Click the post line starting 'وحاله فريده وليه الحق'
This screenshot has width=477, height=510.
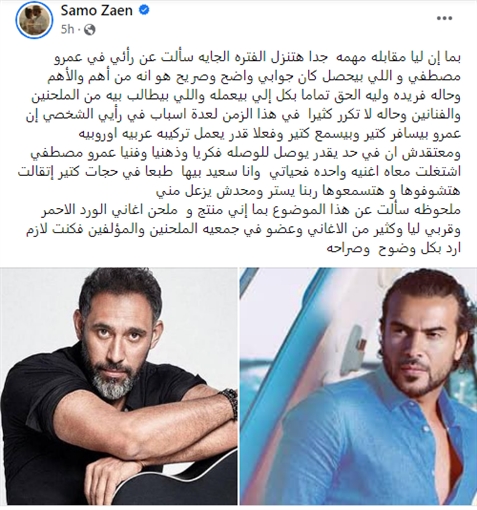(246, 96)
